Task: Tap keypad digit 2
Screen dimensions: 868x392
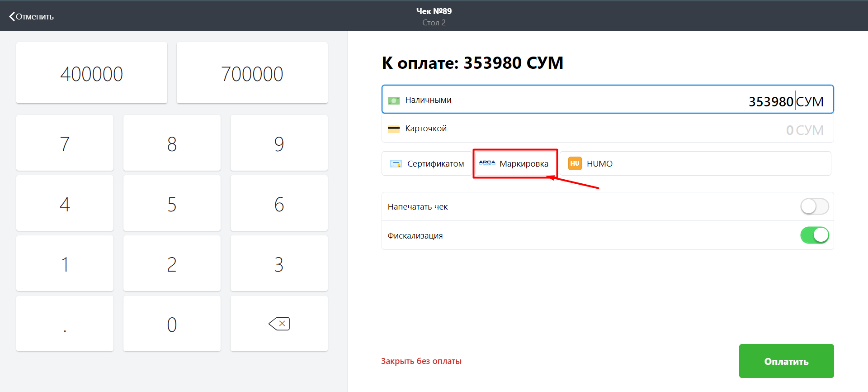Action: [x=172, y=263]
